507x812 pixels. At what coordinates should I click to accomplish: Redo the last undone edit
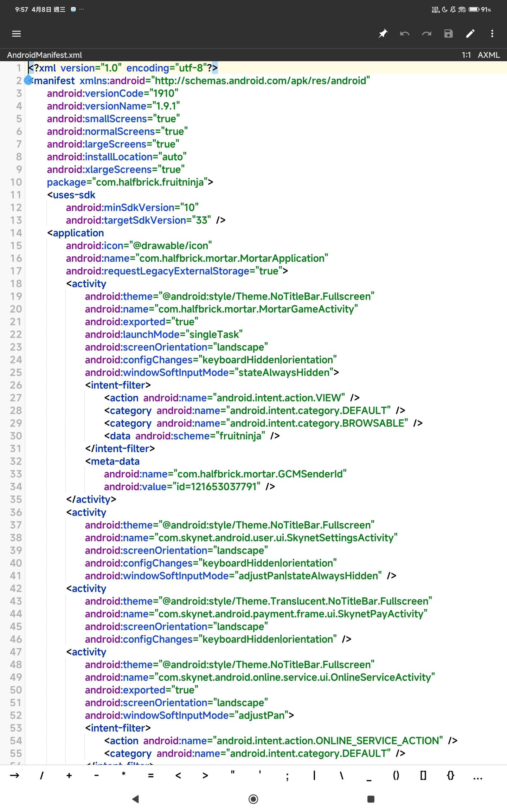click(427, 34)
